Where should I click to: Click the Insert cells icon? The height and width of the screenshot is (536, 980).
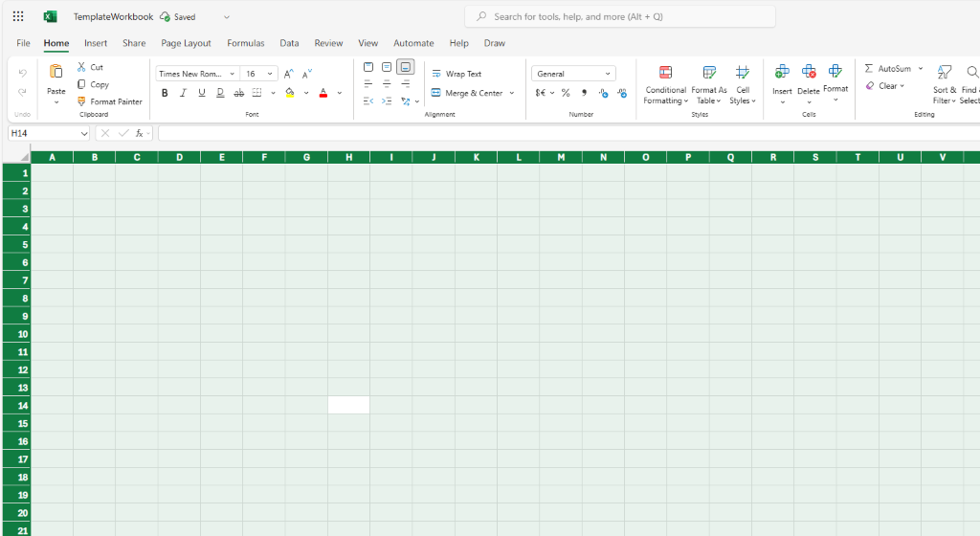click(782, 72)
